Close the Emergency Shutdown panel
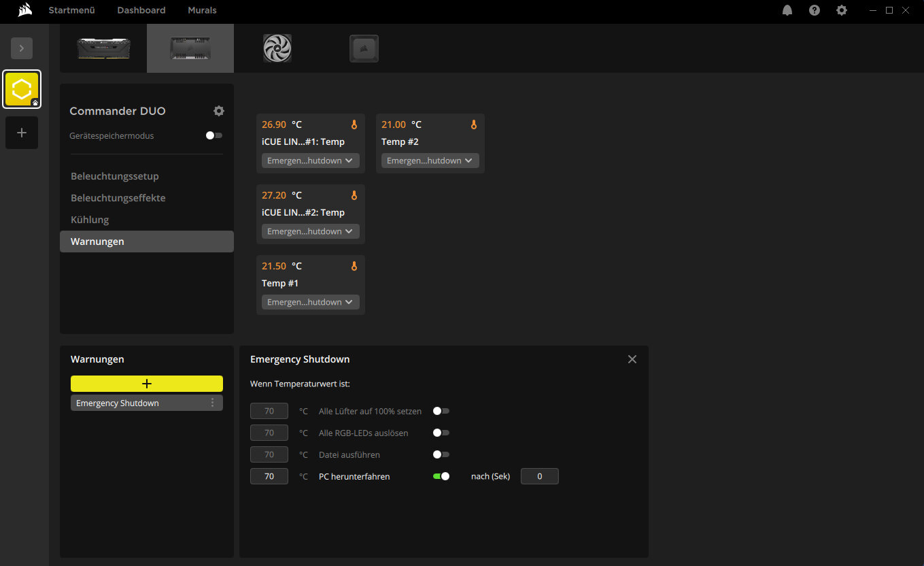Screen dimensions: 924x566 (x=632, y=359)
